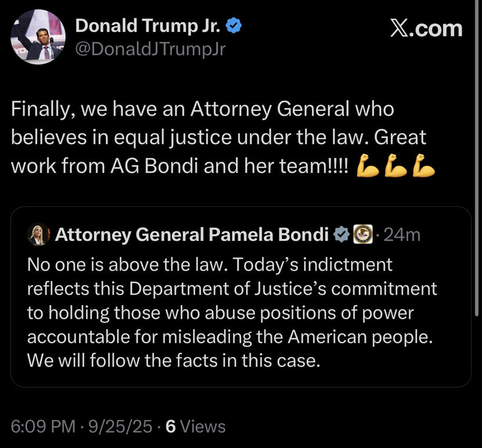The width and height of the screenshot is (482, 448).
Task: Open the quoted post starting "No one is above"
Action: pos(232,313)
